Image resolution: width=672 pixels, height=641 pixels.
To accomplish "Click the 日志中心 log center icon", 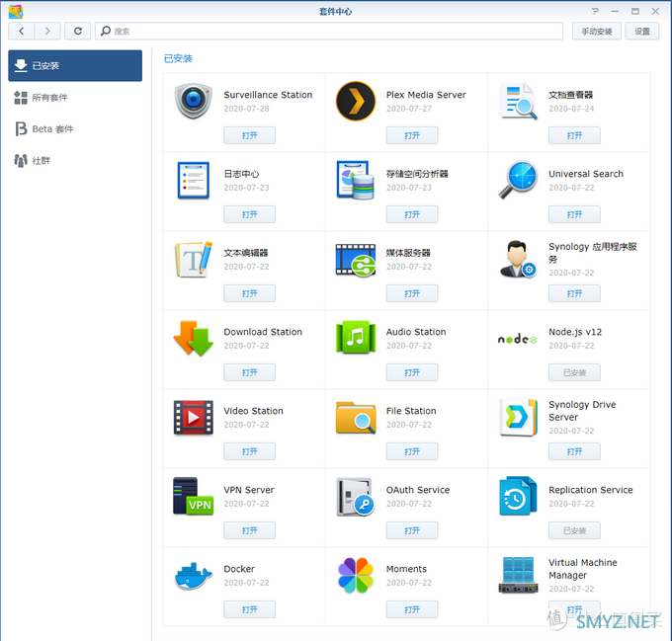I will pos(194,181).
